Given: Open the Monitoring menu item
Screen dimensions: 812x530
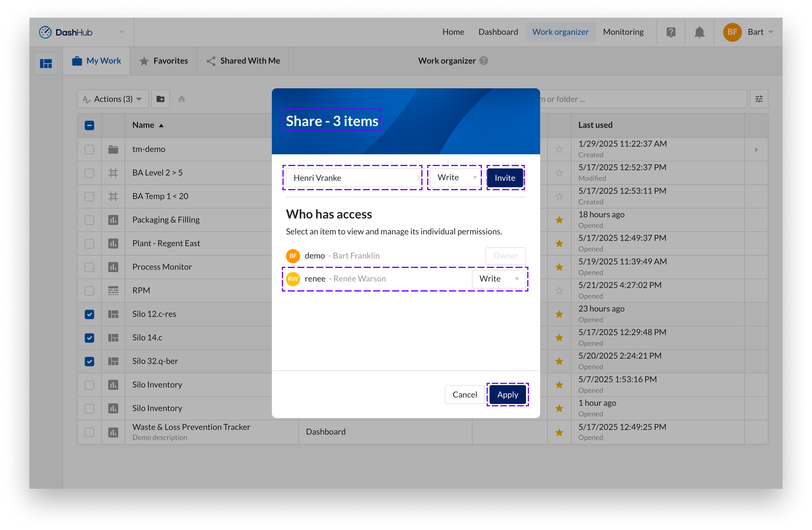Looking at the screenshot, I should pos(623,32).
